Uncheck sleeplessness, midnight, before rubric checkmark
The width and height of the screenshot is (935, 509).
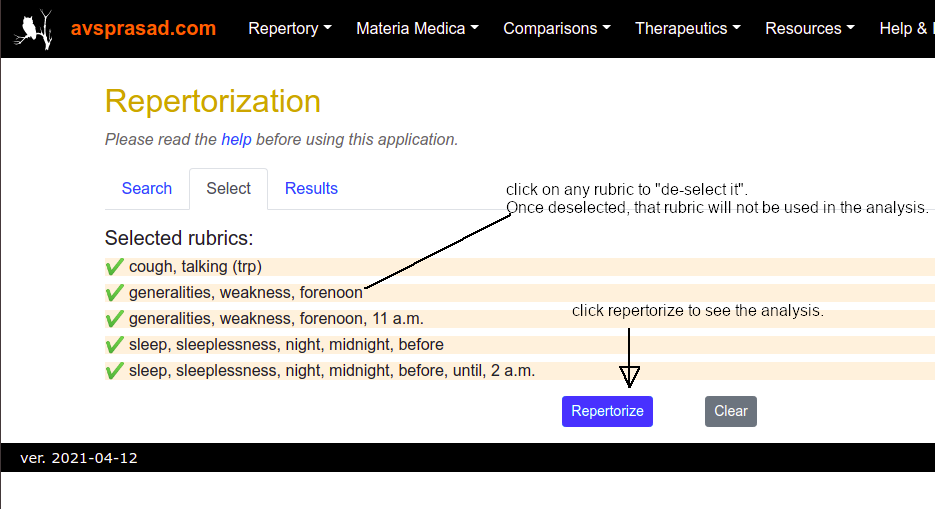(x=114, y=344)
